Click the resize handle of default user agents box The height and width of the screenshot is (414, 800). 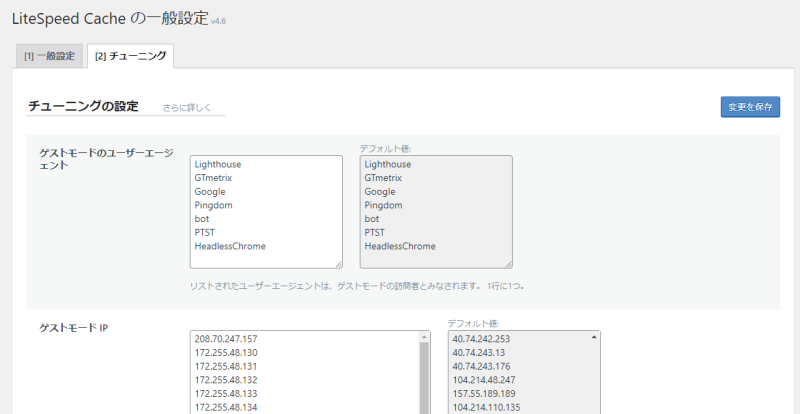(x=507, y=263)
